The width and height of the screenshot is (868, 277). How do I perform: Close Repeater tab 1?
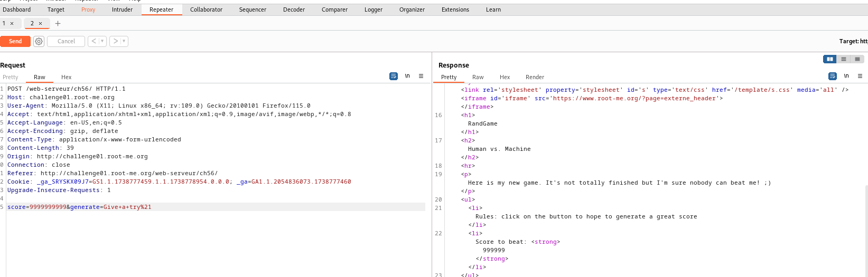pyautogui.click(x=12, y=24)
